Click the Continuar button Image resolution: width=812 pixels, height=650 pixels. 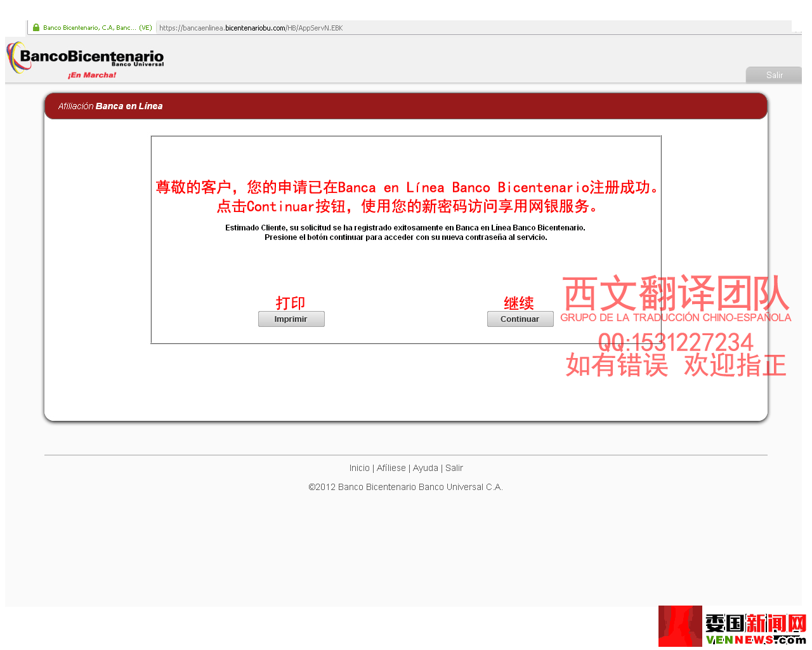click(520, 319)
